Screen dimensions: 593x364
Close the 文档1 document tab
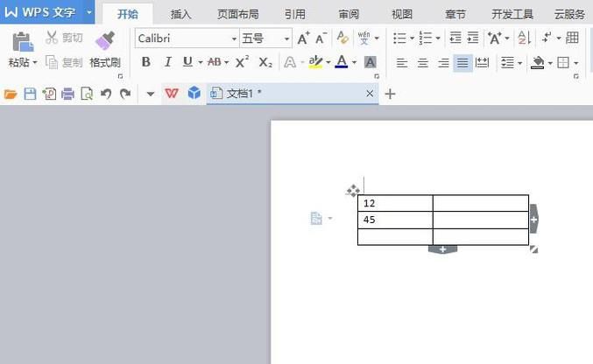370,94
